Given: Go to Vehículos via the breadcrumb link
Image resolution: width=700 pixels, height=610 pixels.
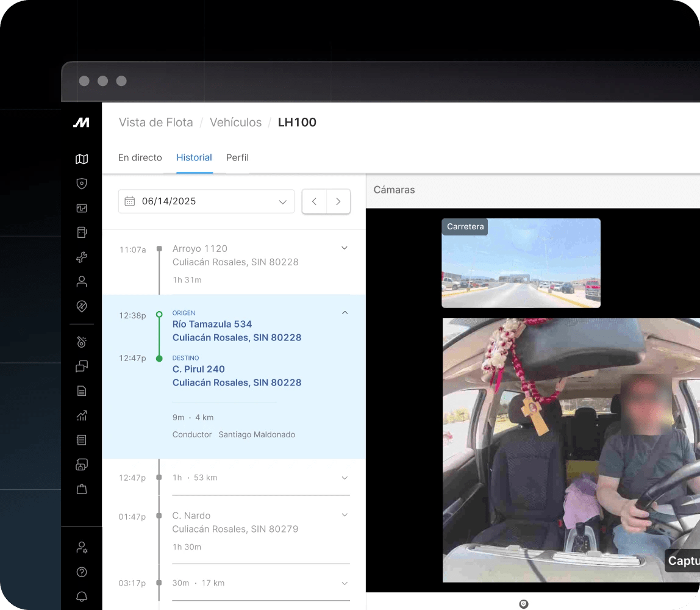Looking at the screenshot, I should point(235,122).
